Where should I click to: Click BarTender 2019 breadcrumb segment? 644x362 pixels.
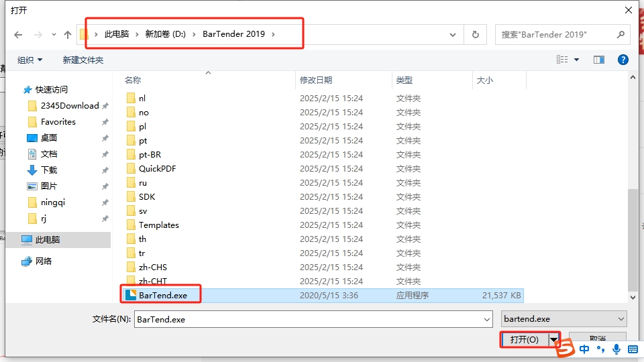click(x=233, y=34)
